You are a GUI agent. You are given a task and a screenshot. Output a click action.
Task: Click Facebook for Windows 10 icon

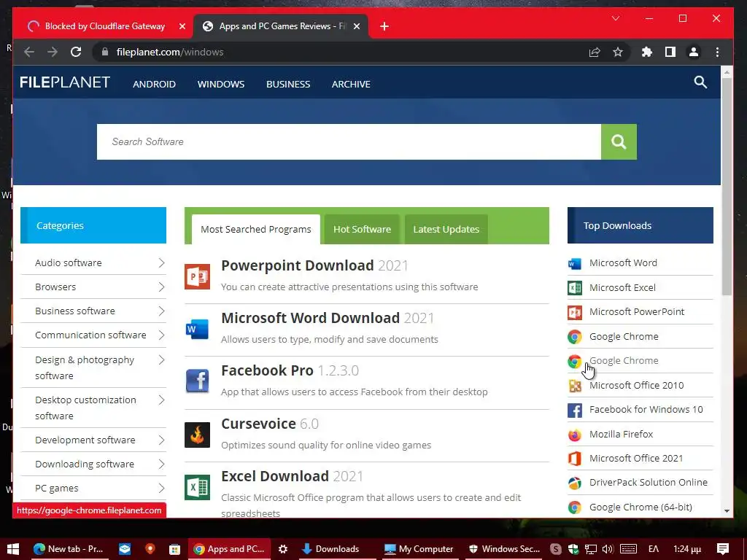point(575,410)
